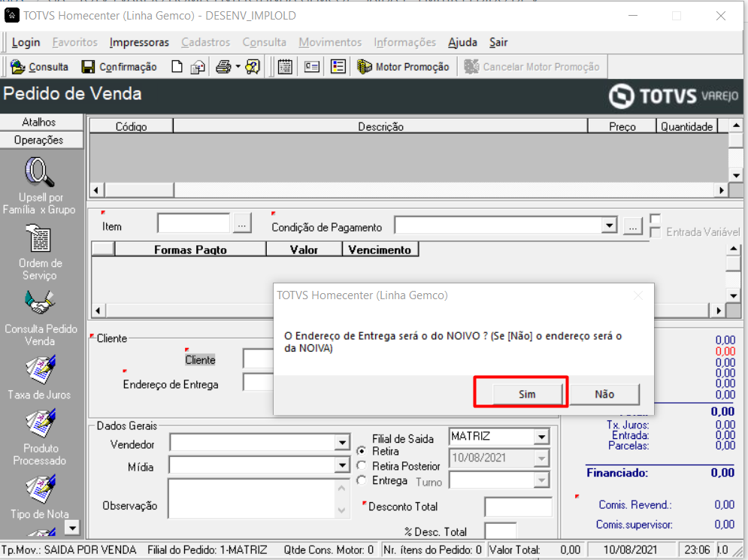748x560 pixels.
Task: Click the Valor column header
Action: pos(304,250)
